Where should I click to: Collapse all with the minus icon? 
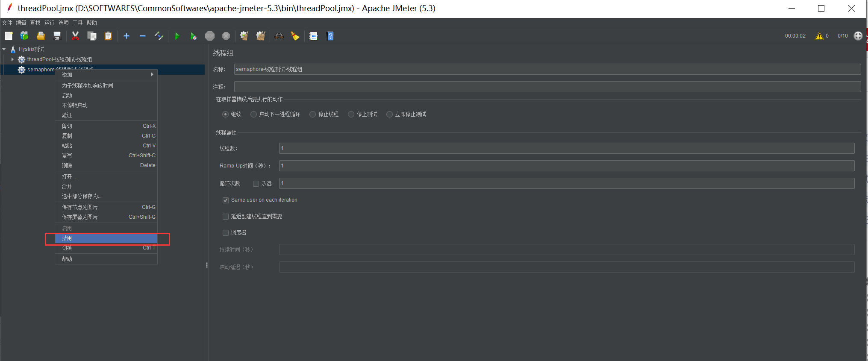143,36
